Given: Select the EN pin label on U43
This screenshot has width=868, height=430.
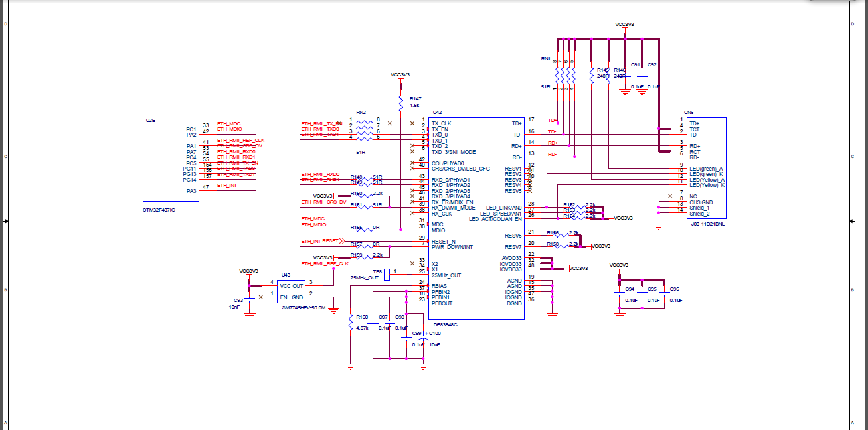Looking at the screenshot, I should coord(284,297).
